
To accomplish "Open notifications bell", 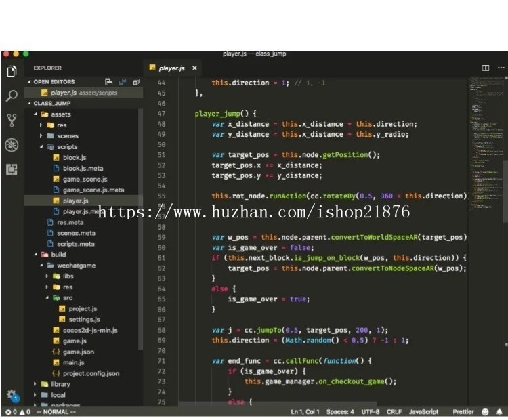I will (499, 412).
